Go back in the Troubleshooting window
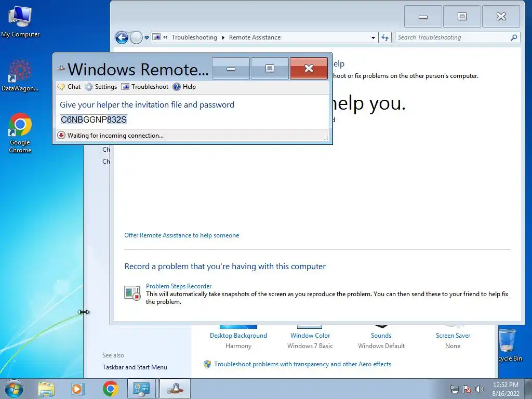 122,37
